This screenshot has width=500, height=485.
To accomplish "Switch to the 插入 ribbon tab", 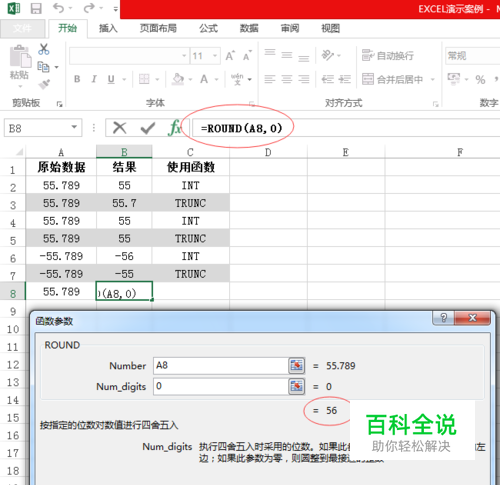I will [108, 28].
